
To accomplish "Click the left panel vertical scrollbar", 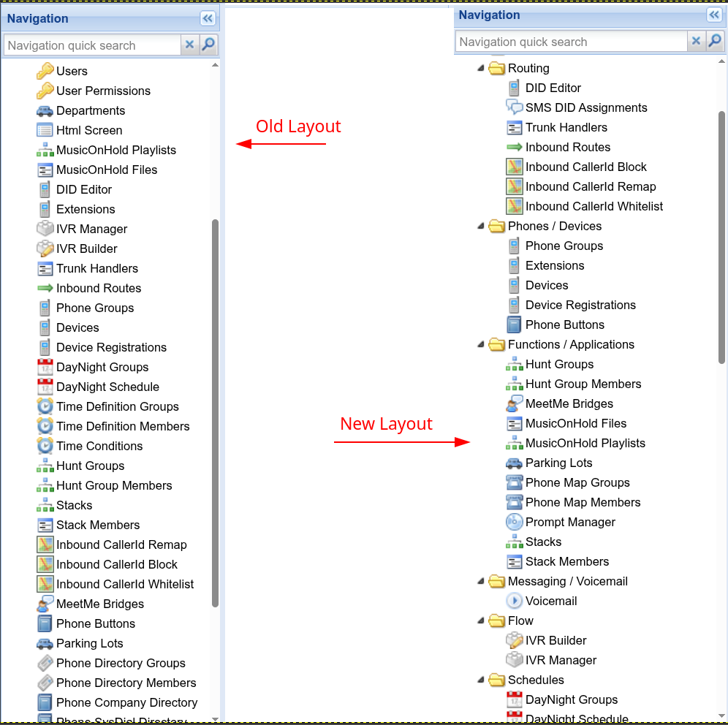I will click(x=215, y=413).
